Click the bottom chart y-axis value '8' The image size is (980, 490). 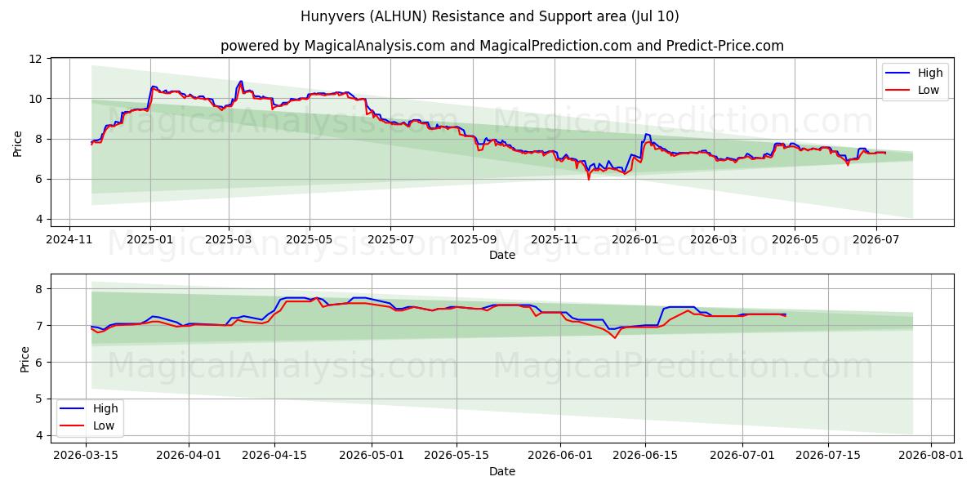[38, 289]
